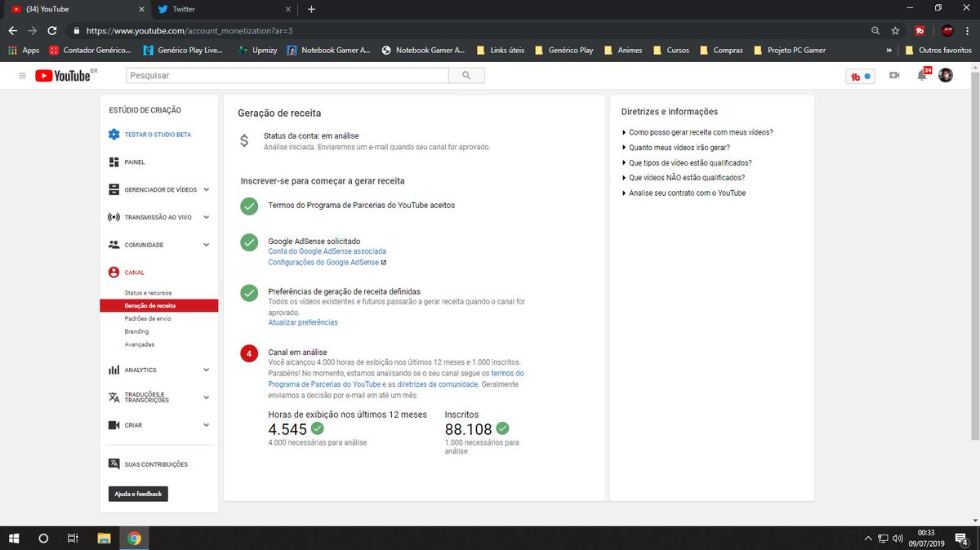Bookmark this page with the star

(896, 30)
